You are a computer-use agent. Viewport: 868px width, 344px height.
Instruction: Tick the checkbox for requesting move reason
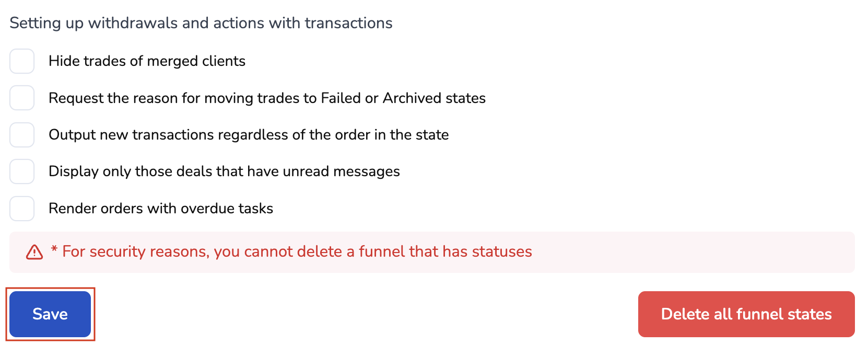(x=22, y=98)
